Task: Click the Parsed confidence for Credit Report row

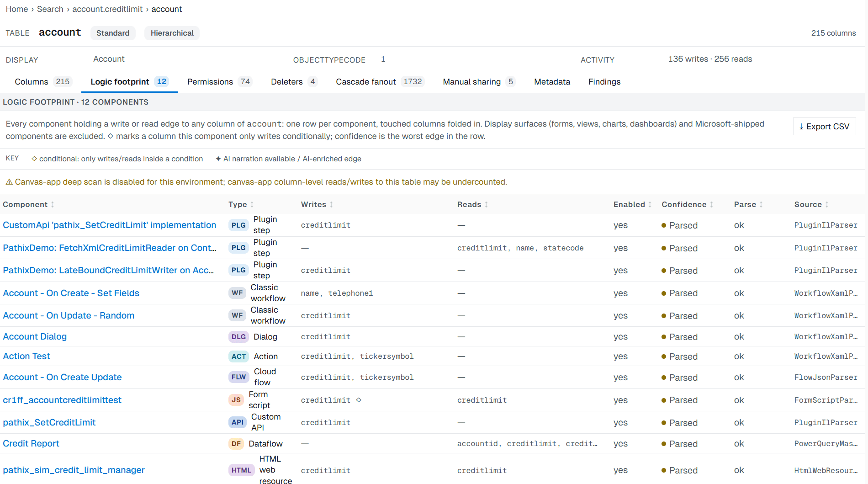Action: coord(679,444)
